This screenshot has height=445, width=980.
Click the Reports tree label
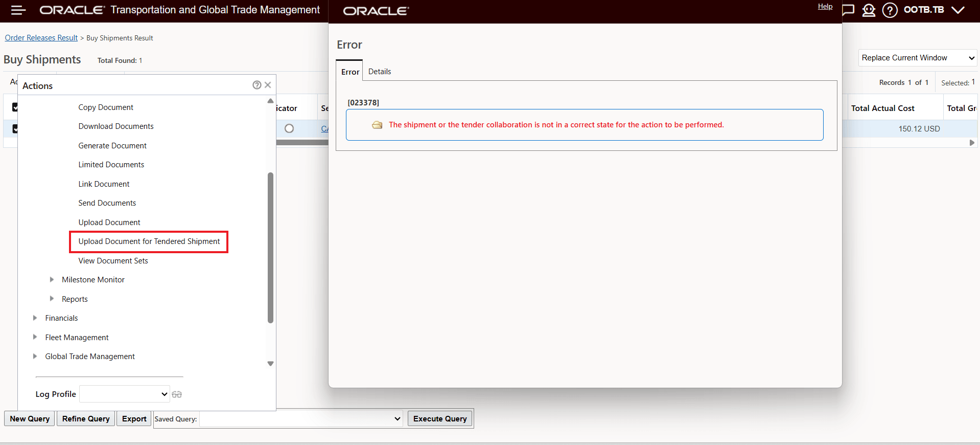(x=75, y=299)
